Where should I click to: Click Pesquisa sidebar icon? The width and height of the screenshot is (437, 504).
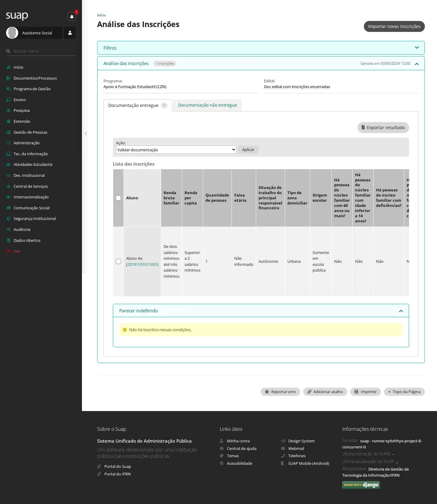tap(8, 111)
